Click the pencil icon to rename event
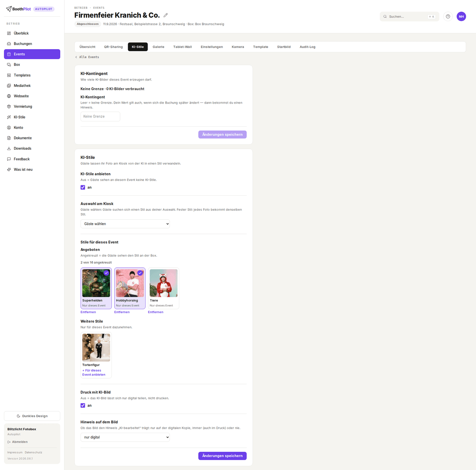 click(166, 15)
